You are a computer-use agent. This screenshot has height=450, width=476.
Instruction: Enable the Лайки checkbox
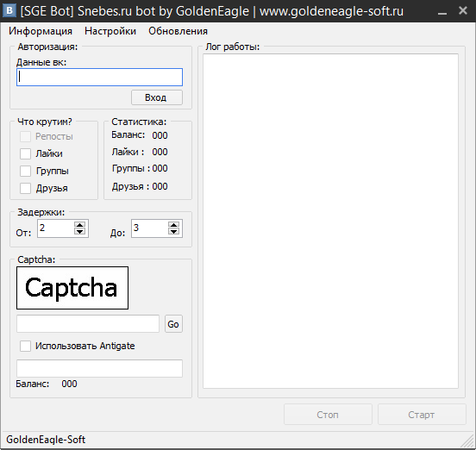(x=25, y=153)
